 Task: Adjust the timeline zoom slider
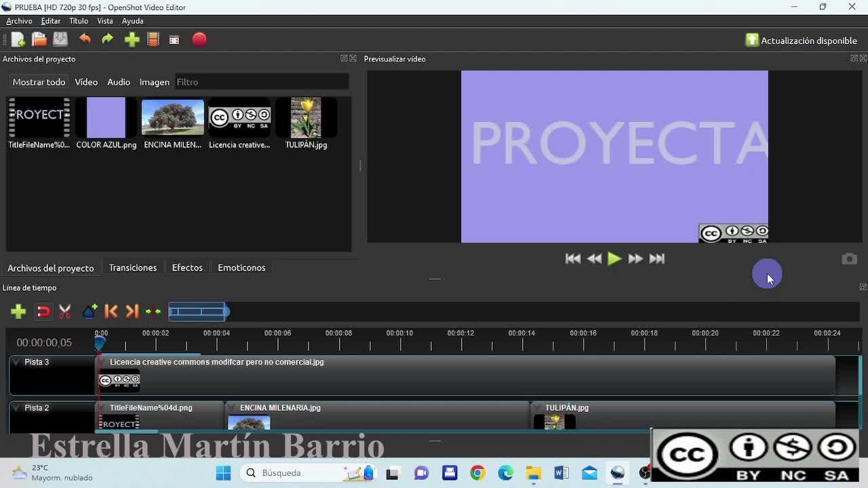(x=199, y=311)
